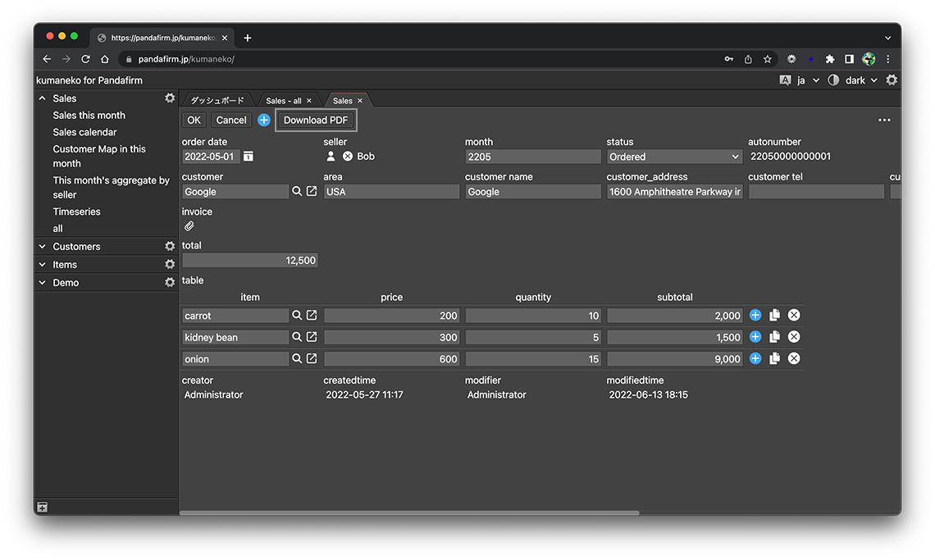Open the ja language dropdown
The width and height of the screenshot is (935, 560).
[807, 80]
